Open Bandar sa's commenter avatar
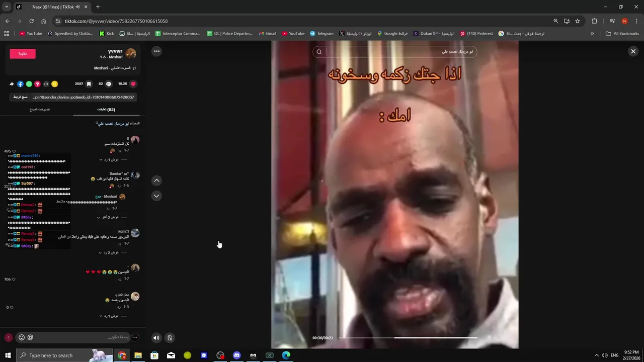Image resolution: width=644 pixels, height=362 pixels. (x=135, y=175)
